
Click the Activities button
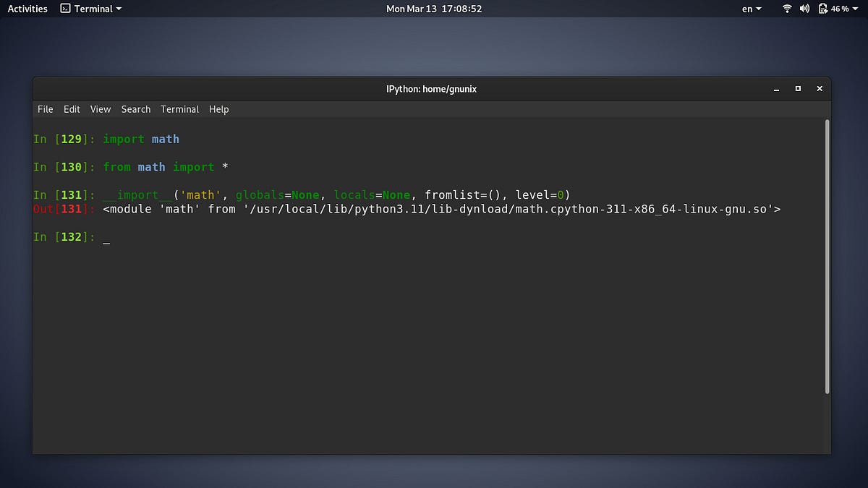[x=27, y=9]
